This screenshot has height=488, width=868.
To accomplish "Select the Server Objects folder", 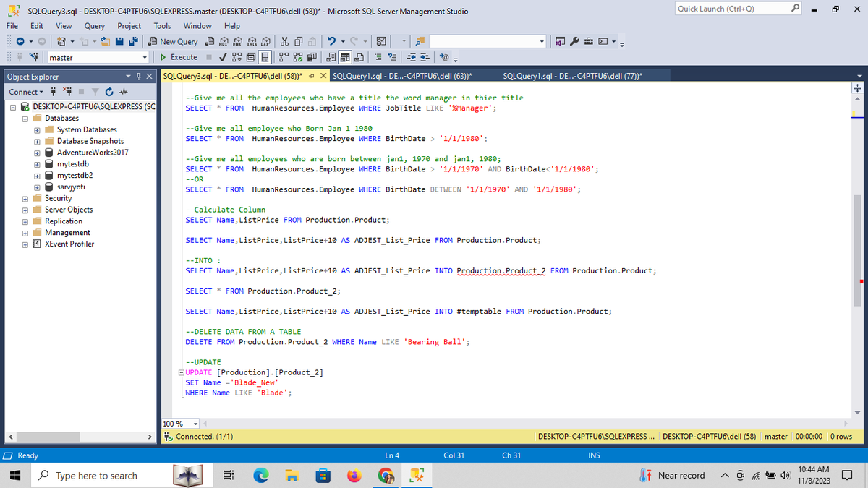I will coord(69,210).
